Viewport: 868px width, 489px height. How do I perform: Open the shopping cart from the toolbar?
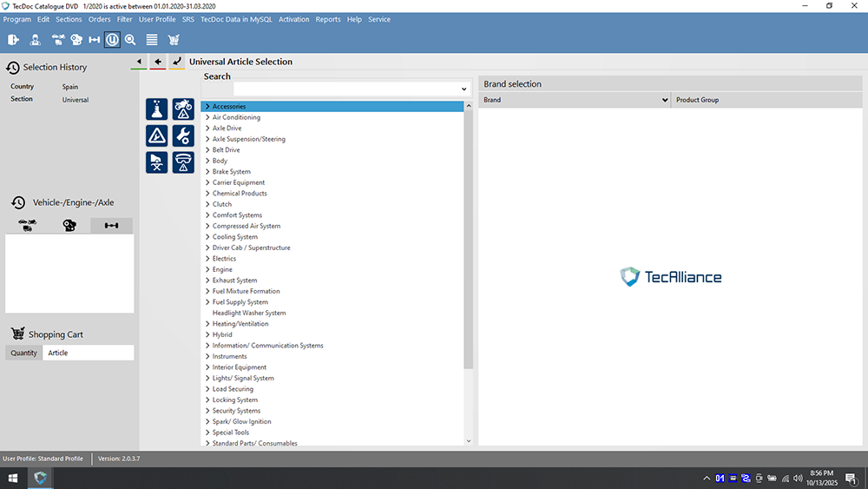pos(174,39)
